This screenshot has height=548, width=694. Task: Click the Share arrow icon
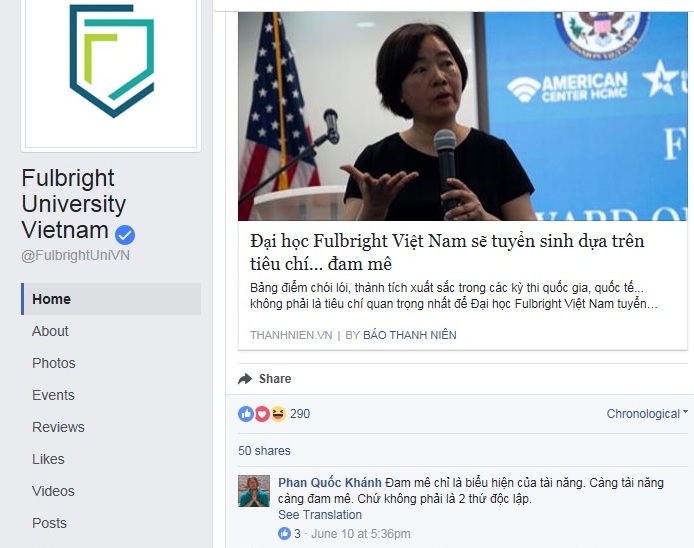tap(245, 379)
